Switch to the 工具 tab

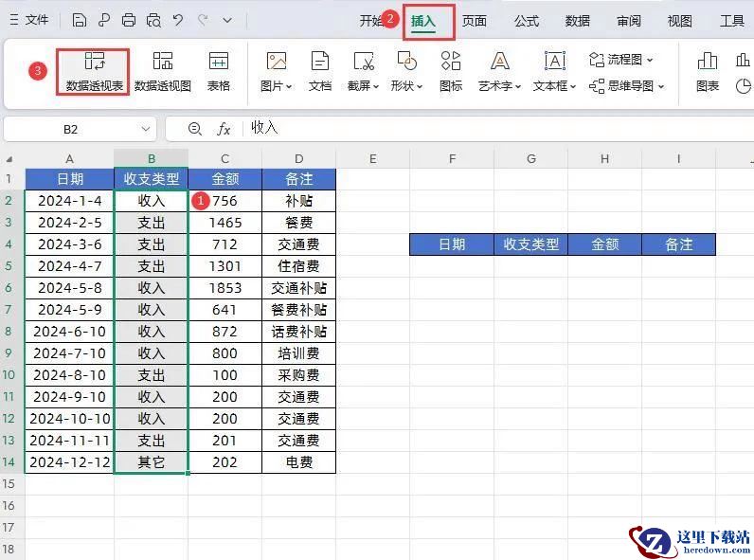pos(731,21)
